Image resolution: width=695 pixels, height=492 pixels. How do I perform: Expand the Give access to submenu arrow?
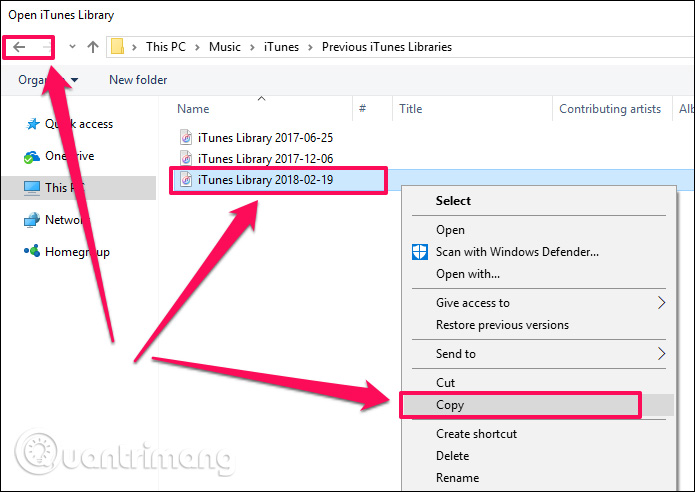[x=661, y=303]
